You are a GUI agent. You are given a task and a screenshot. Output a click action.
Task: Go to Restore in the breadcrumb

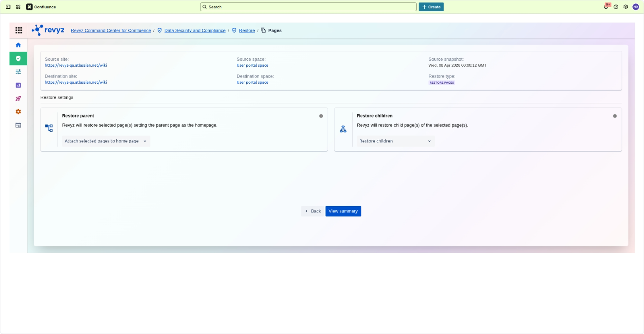click(x=247, y=30)
